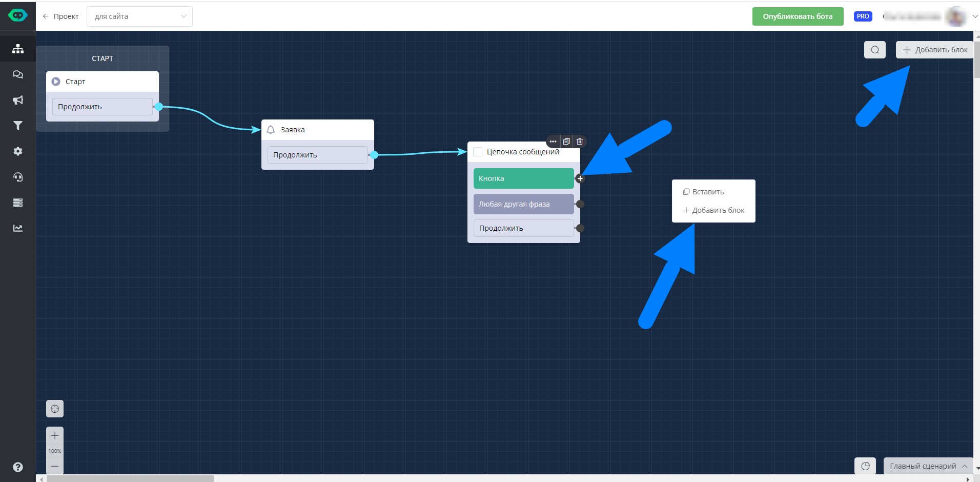Duplicate block using the copy icon
Viewport: 980px width, 482px height.
pos(566,142)
